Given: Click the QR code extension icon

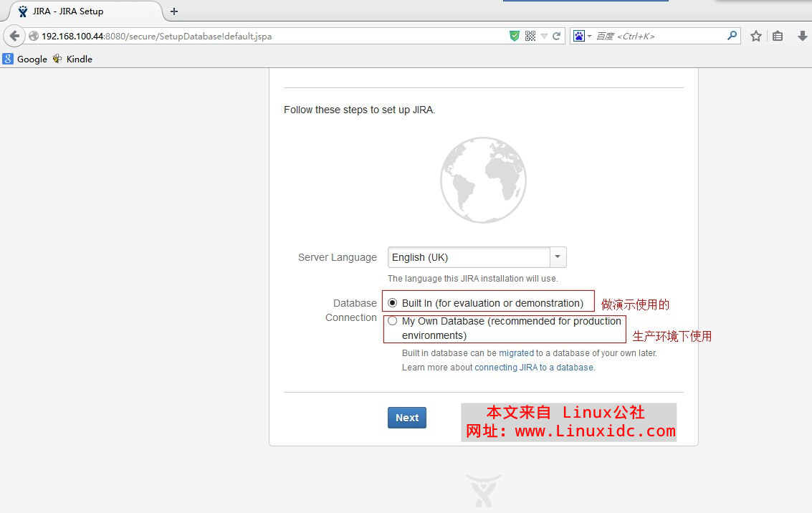Looking at the screenshot, I should (x=529, y=35).
